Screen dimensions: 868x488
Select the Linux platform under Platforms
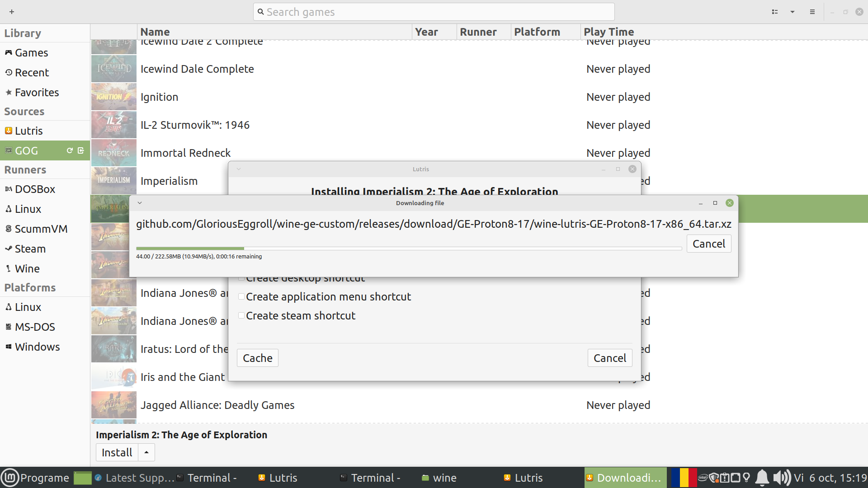click(x=45, y=307)
